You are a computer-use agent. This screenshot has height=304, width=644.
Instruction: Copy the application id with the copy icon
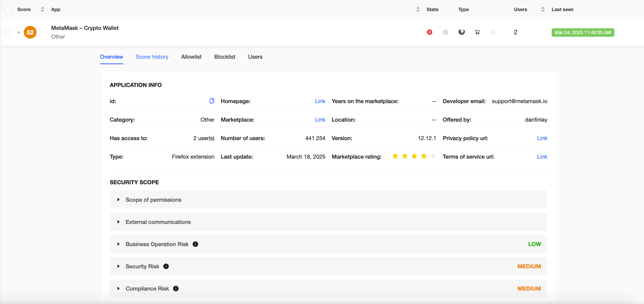tap(211, 101)
